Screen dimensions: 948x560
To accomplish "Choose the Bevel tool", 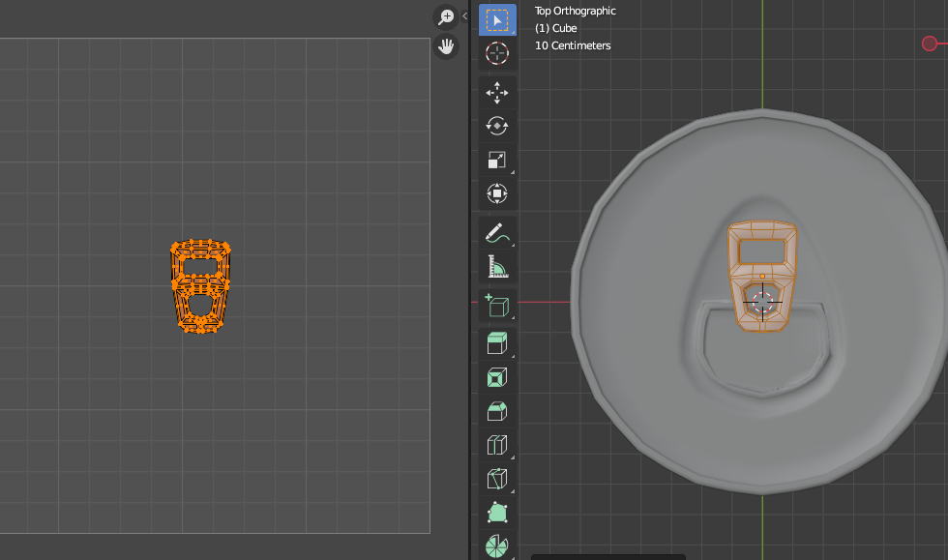I will [x=497, y=411].
